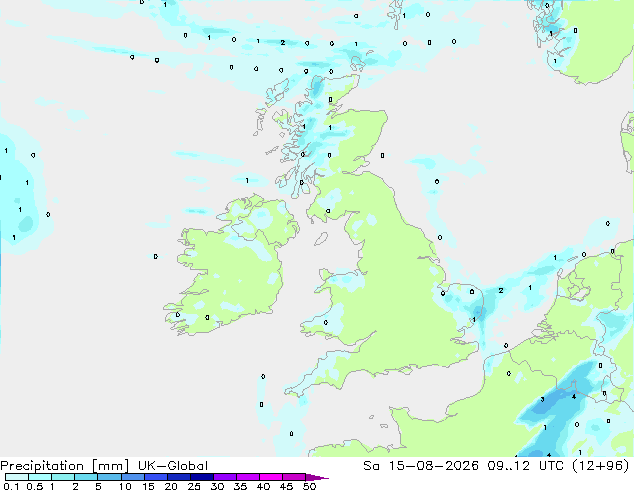
Task: Click the '15' legend scale label
Action: (148, 486)
